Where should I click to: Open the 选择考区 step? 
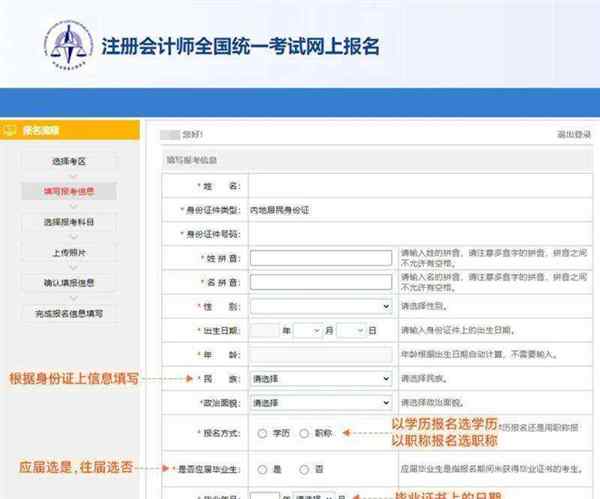pyautogui.click(x=69, y=161)
